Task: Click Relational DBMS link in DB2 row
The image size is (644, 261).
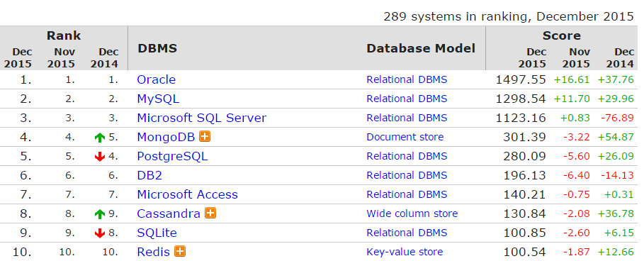Action: tap(407, 175)
